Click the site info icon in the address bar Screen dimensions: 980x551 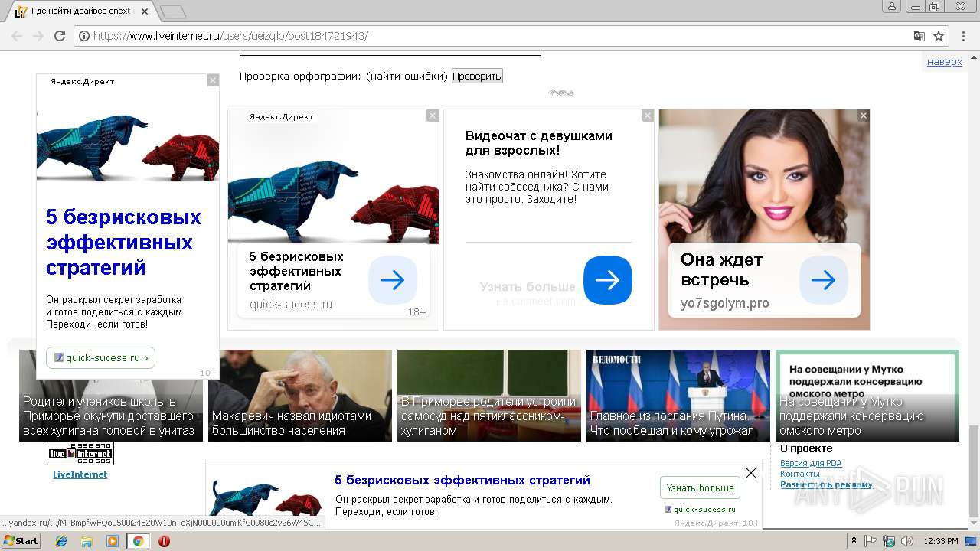[x=84, y=36]
